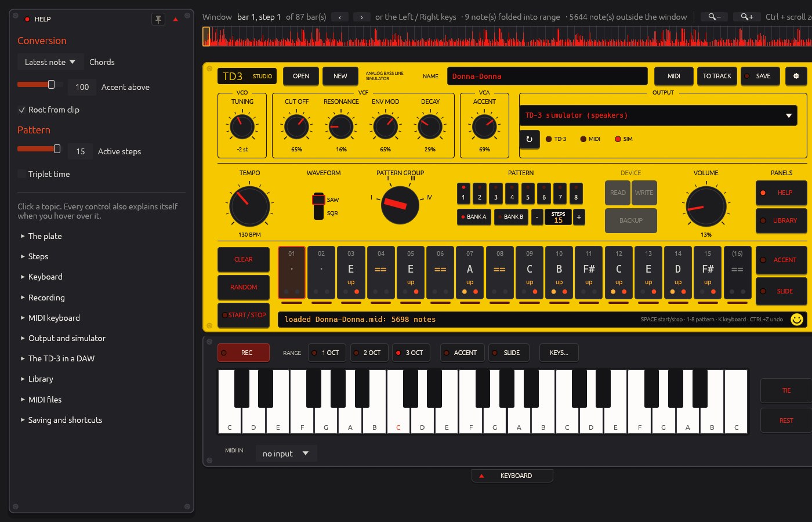Viewport: 812px width, 522px height.
Task: Go to next bar in window
Action: 361,17
